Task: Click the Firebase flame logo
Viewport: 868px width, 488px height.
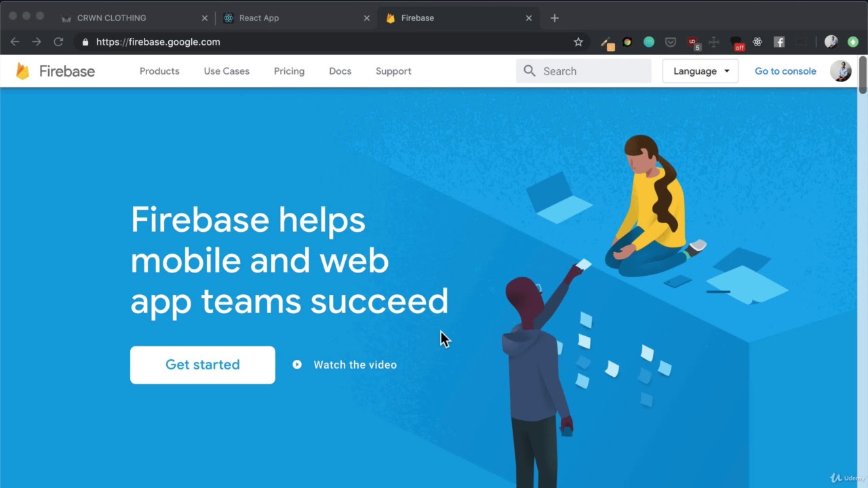Action: tap(23, 71)
